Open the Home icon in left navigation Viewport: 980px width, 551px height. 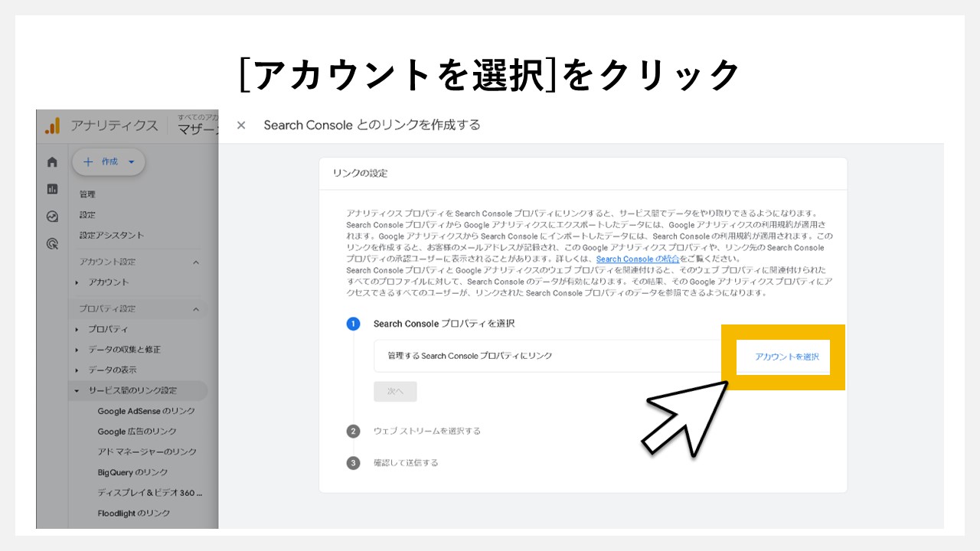tap(51, 161)
